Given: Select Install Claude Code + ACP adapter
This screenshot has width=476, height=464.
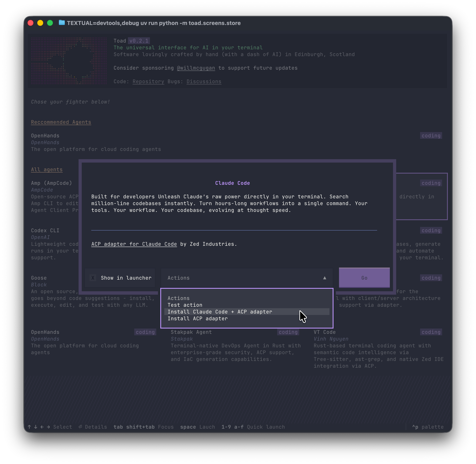Looking at the screenshot, I should click(x=220, y=312).
